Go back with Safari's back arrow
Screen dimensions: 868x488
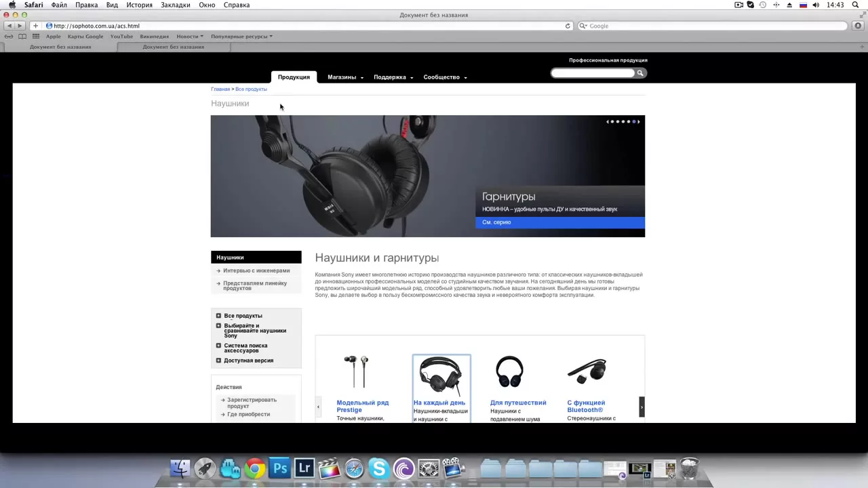(9, 26)
